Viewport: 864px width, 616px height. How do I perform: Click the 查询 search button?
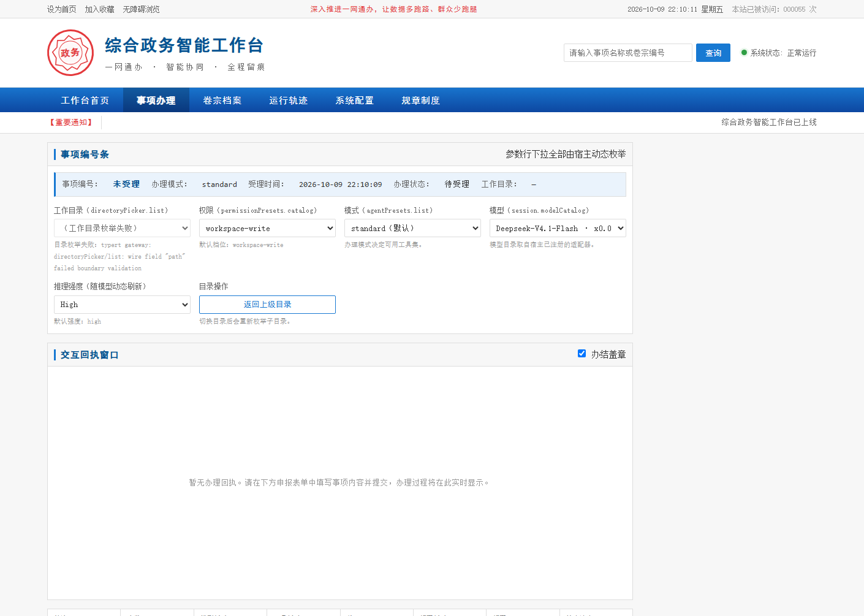coord(713,53)
